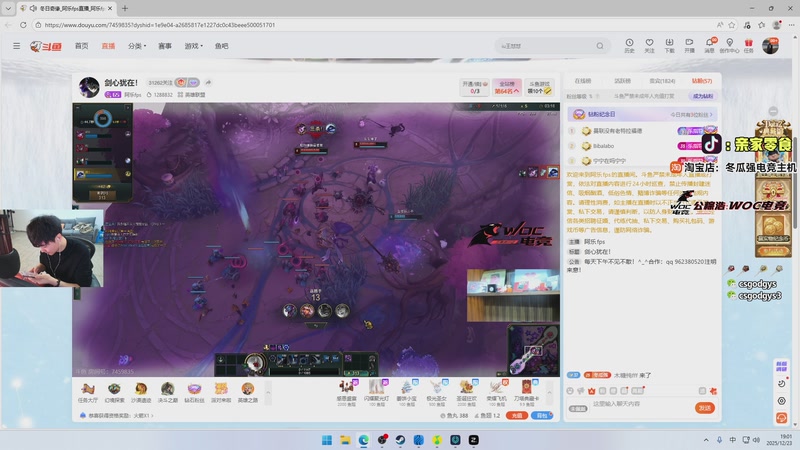Open the Following (关注) heart icon

(649, 43)
